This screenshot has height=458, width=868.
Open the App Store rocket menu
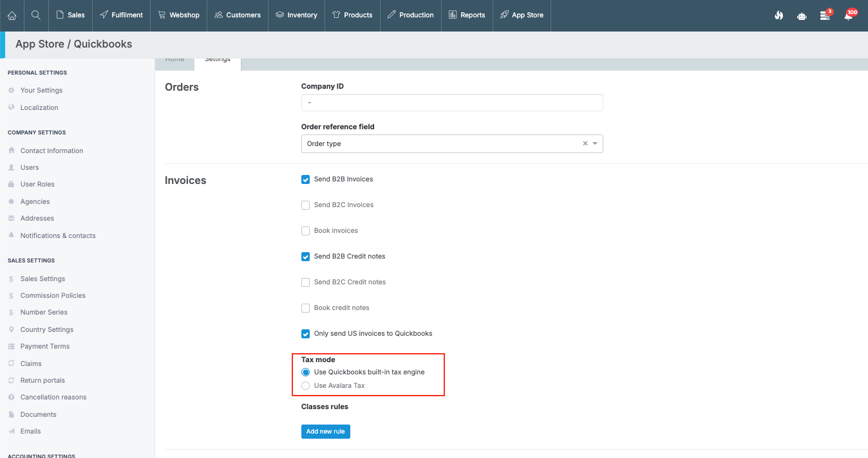[x=522, y=15]
